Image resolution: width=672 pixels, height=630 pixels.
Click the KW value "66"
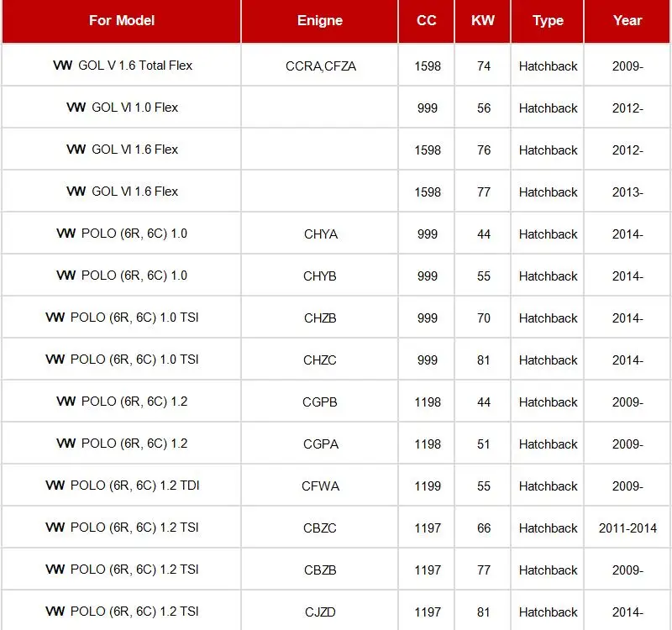coord(484,528)
